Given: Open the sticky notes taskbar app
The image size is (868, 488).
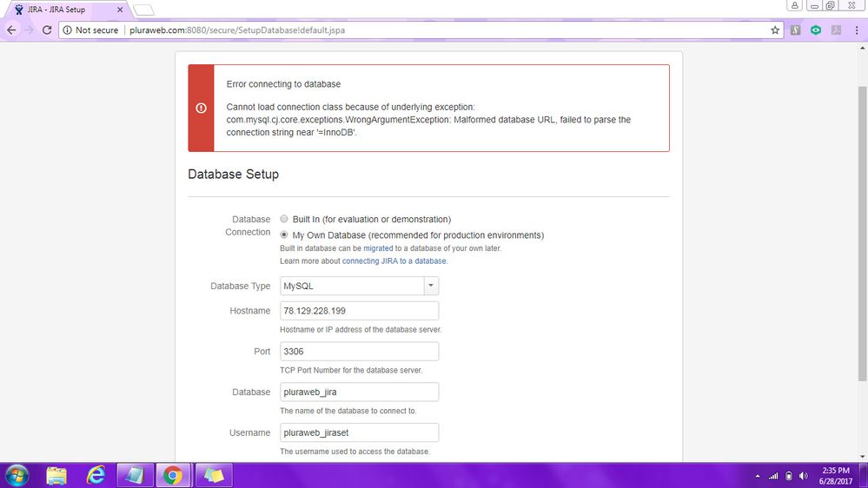Looking at the screenshot, I should coord(214,475).
